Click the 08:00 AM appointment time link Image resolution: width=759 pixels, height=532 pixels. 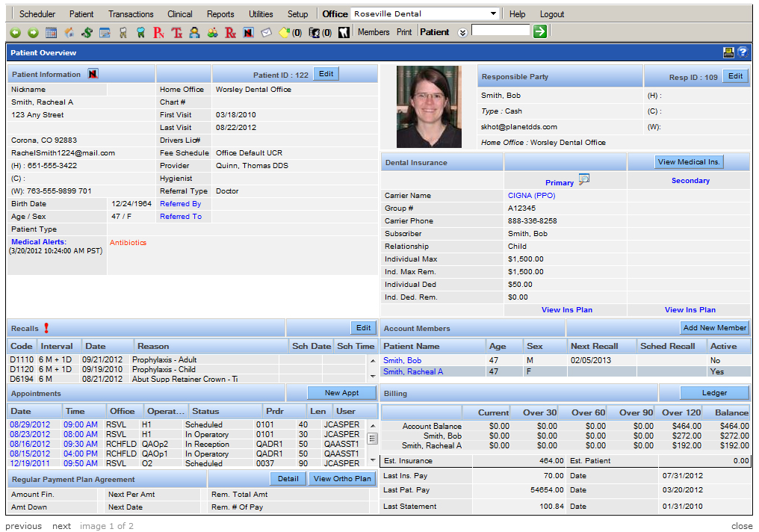coord(81,434)
